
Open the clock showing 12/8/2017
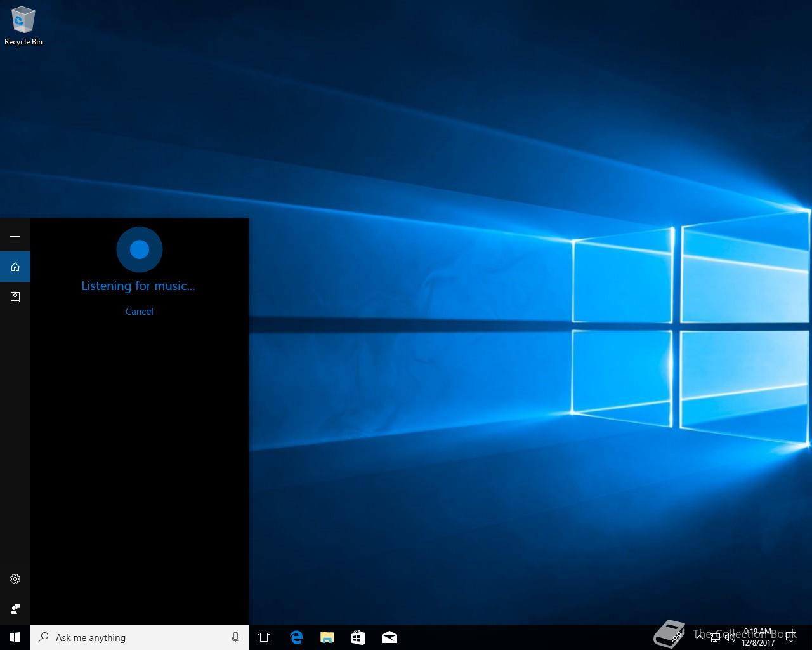click(758, 637)
